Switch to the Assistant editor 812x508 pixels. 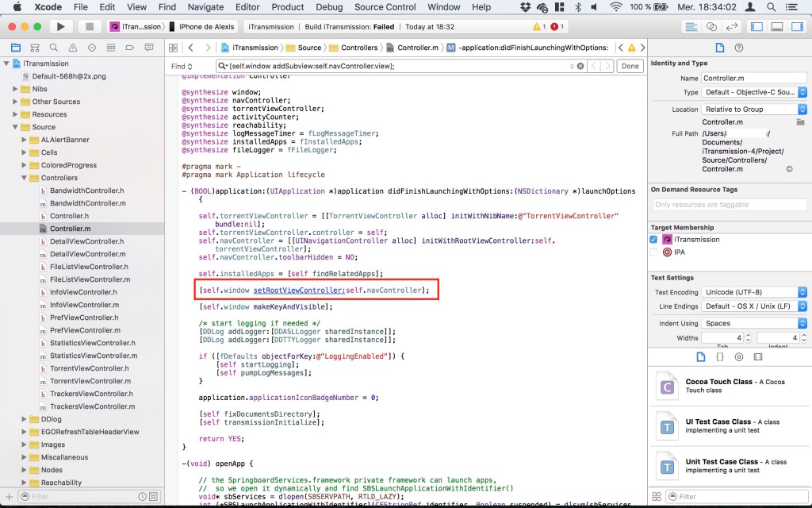pyautogui.click(x=711, y=26)
